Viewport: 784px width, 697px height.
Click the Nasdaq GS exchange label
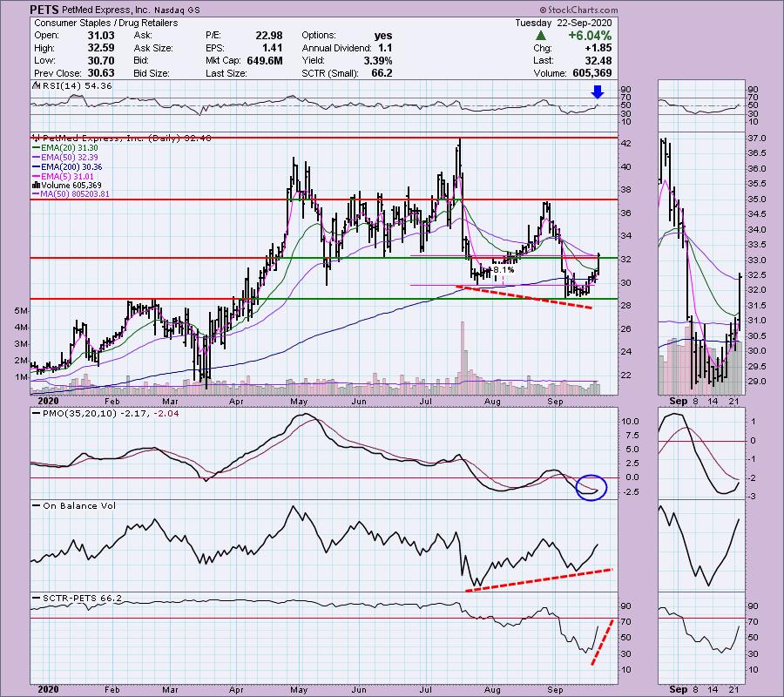pos(177,10)
